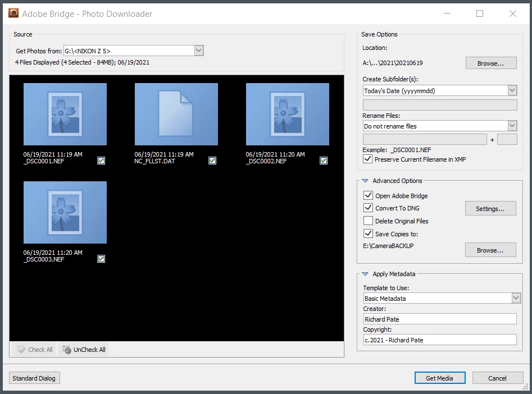Click the rename files text field
The image size is (532, 394).
point(425,139)
